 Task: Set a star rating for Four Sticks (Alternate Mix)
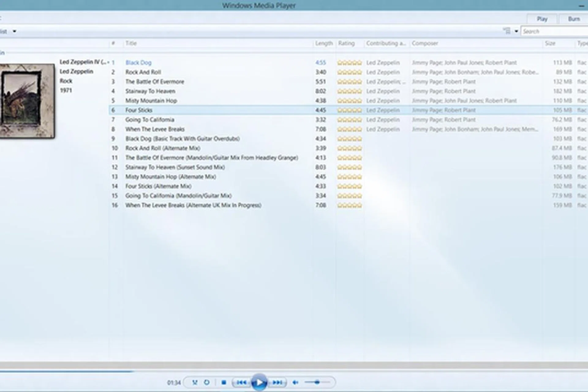(349, 186)
